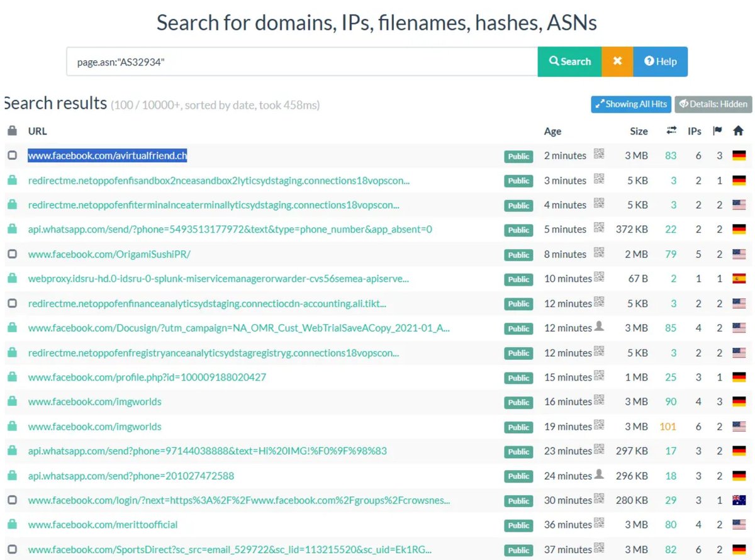
Task: Click the QR code icon in the merittoofficial row
Action: [599, 523]
